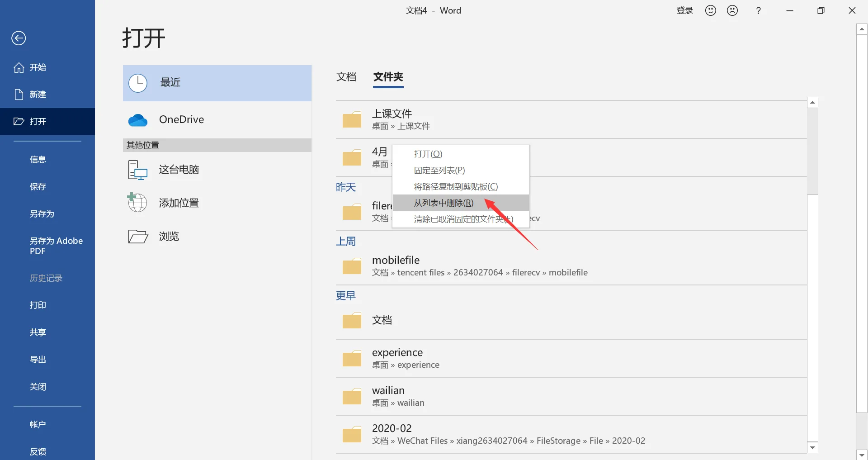Image resolution: width=868 pixels, height=460 pixels.
Task: Open the 上课文件 folder entry
Action: [x=571, y=119]
